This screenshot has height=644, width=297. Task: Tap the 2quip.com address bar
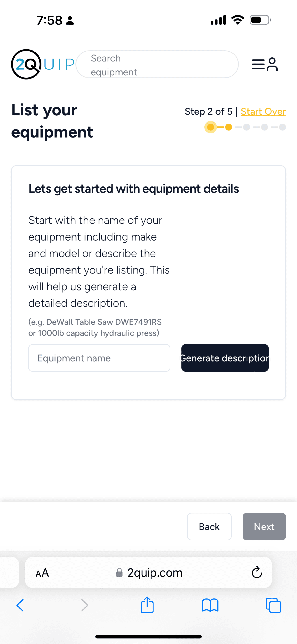coord(149,572)
